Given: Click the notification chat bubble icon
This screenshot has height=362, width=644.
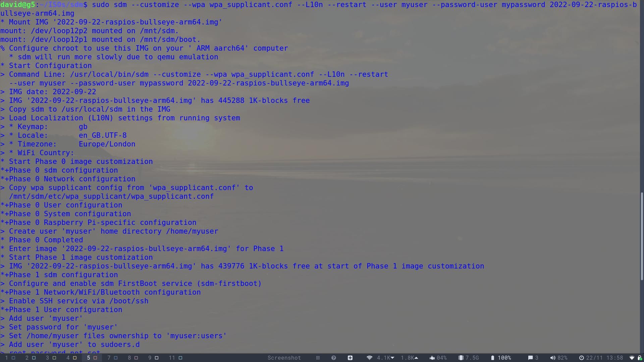Looking at the screenshot, I should click(x=530, y=358).
